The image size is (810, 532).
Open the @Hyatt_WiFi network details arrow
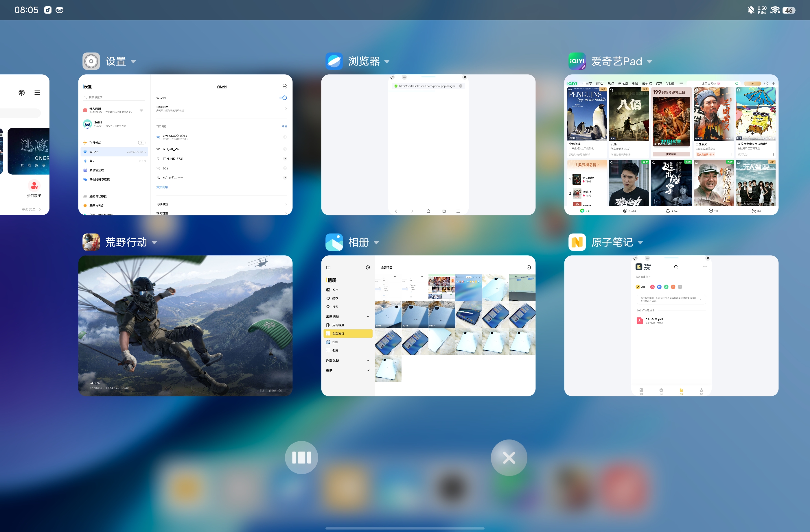pyautogui.click(x=285, y=149)
